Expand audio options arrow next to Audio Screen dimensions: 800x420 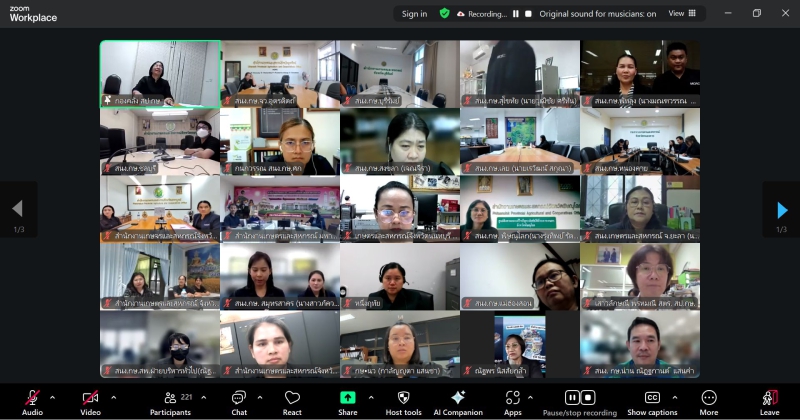point(55,397)
